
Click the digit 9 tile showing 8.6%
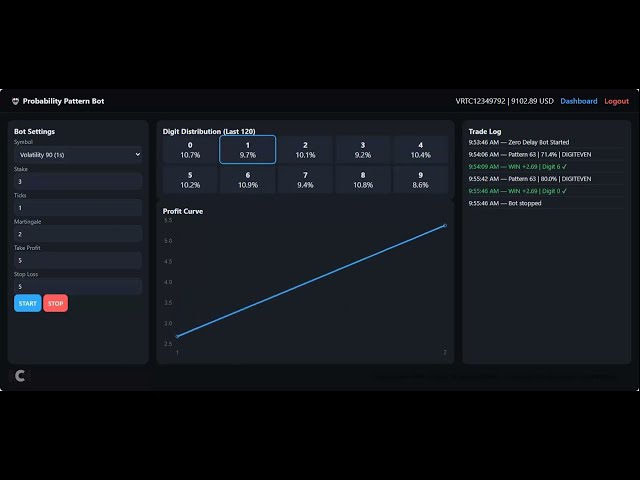420,180
